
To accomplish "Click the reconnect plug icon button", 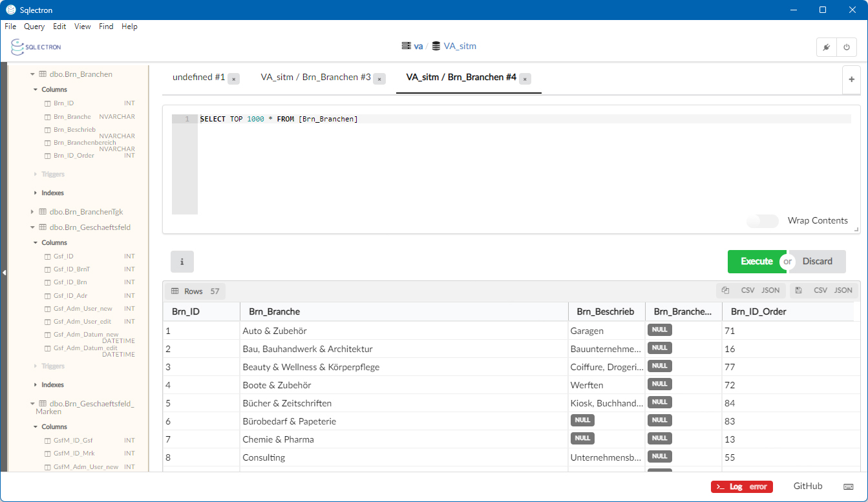I will click(x=826, y=47).
